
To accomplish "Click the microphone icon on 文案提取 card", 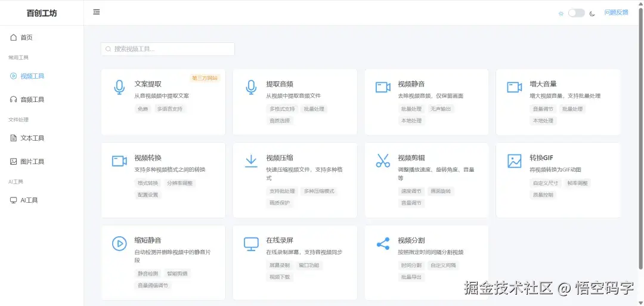I will point(119,87).
